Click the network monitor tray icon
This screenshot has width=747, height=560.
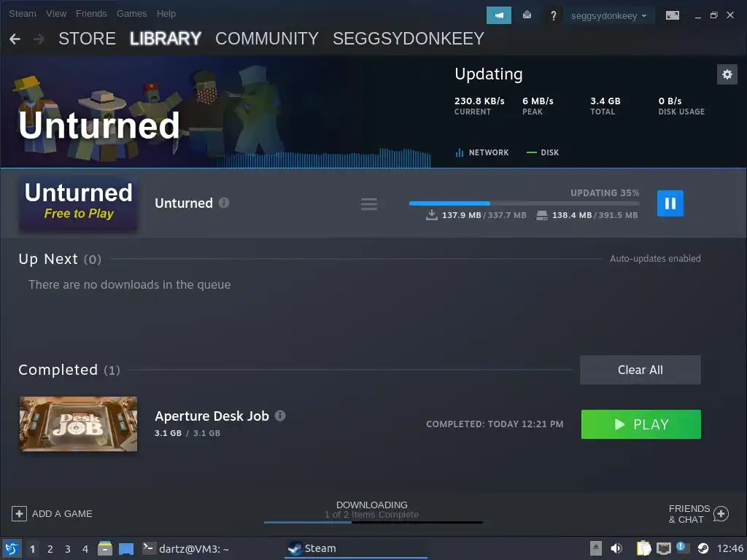(x=664, y=549)
